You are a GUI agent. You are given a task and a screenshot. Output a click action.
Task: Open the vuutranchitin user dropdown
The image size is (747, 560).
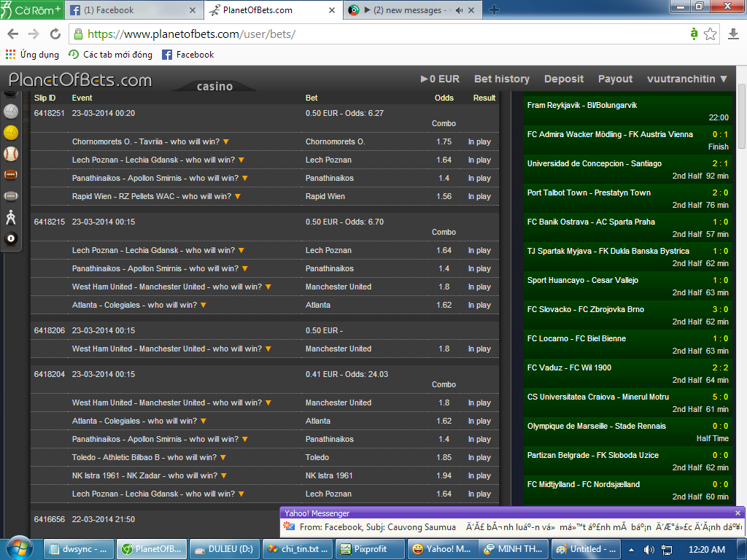point(687,79)
